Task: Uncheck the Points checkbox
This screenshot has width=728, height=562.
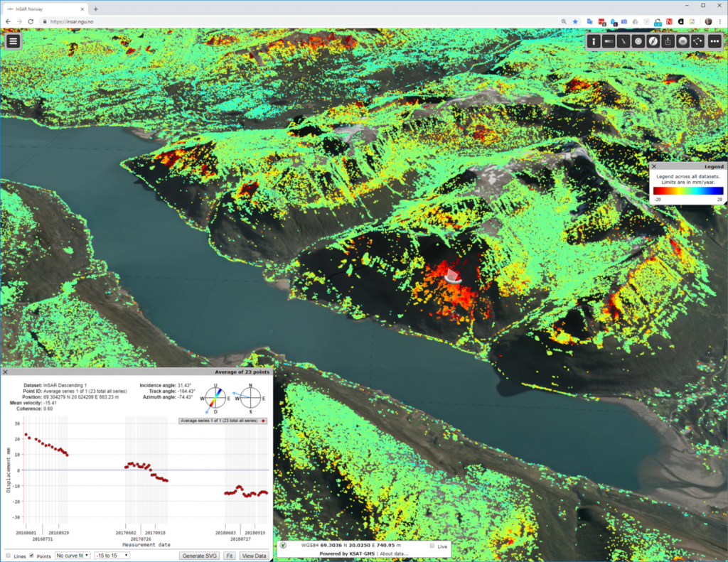Action: click(x=31, y=556)
